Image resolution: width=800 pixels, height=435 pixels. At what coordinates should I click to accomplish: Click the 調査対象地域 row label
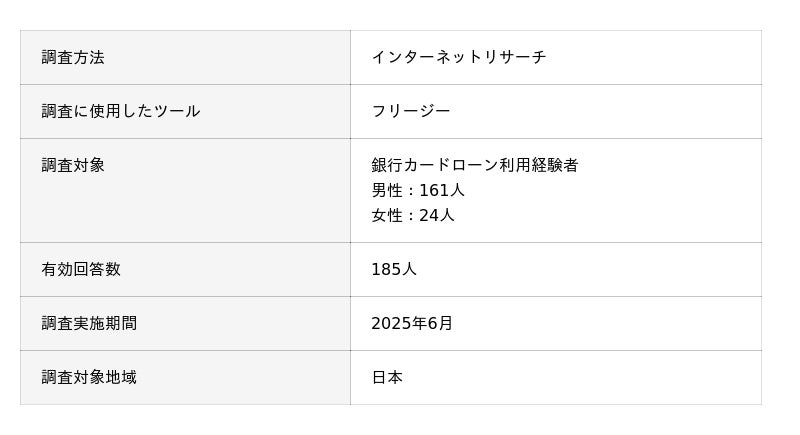pos(89,378)
